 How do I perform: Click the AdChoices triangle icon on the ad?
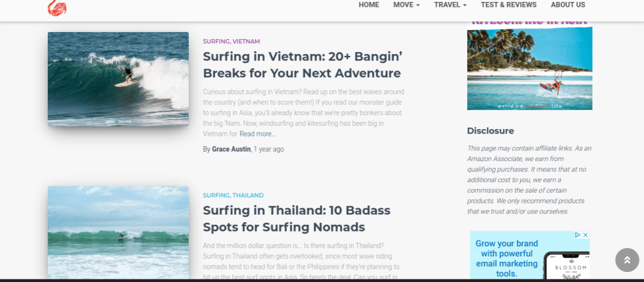578,235
